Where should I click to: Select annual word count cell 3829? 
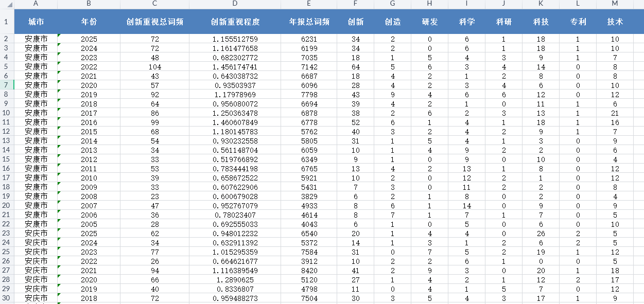[x=309, y=196]
